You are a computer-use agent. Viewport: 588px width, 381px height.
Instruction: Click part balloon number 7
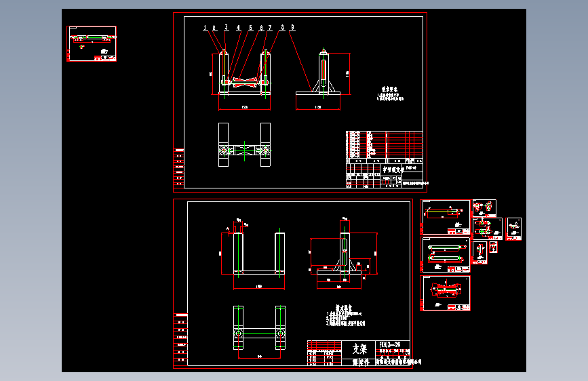point(270,28)
